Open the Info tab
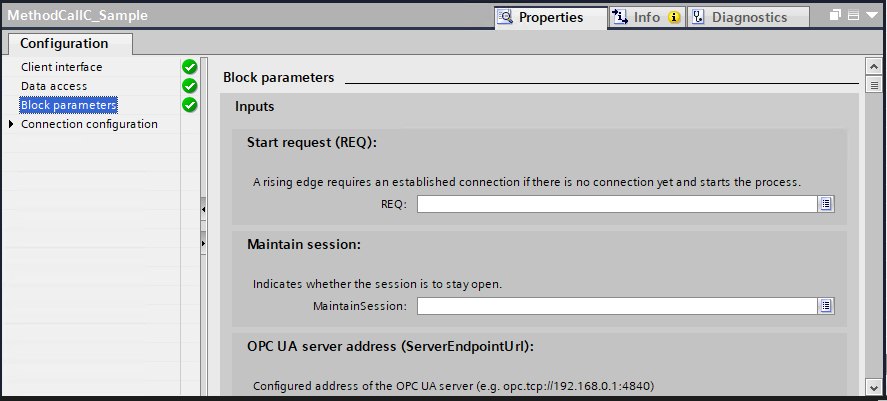887x401 pixels. coord(645,17)
